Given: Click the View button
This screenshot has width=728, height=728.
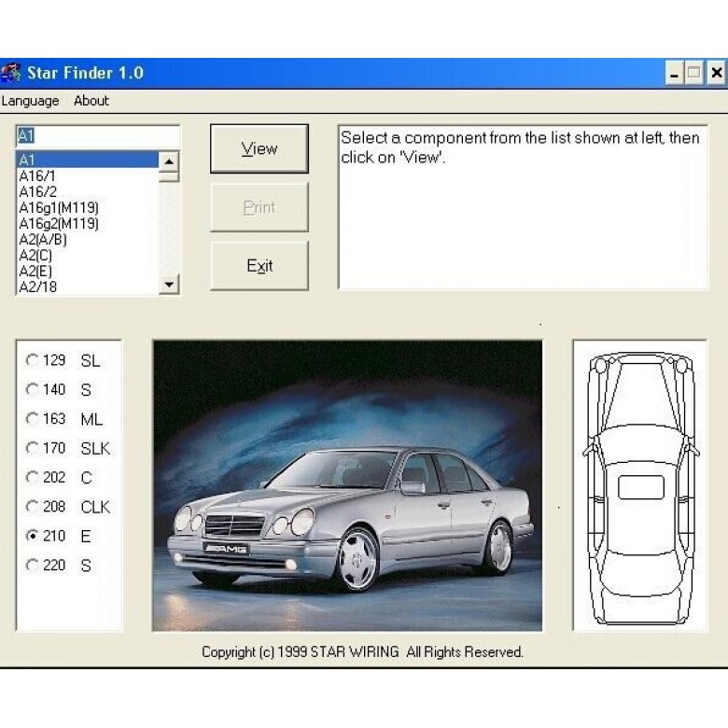Looking at the screenshot, I should (259, 148).
